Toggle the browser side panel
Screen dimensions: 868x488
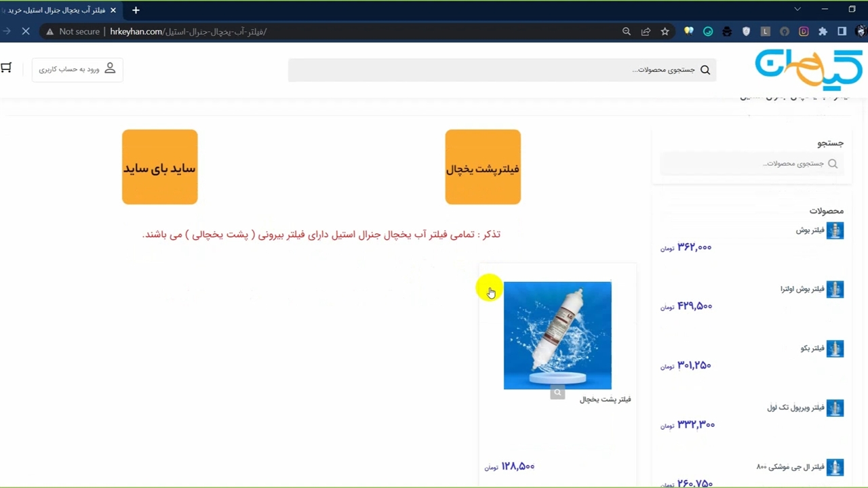[842, 32]
